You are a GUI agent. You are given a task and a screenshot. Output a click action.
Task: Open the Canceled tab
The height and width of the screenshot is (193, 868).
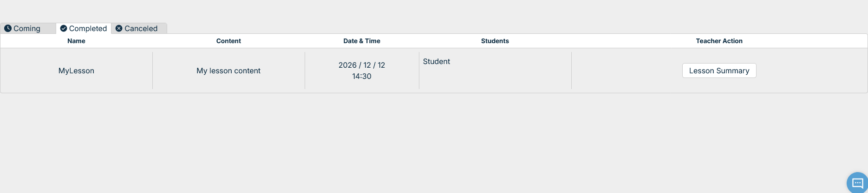141,28
